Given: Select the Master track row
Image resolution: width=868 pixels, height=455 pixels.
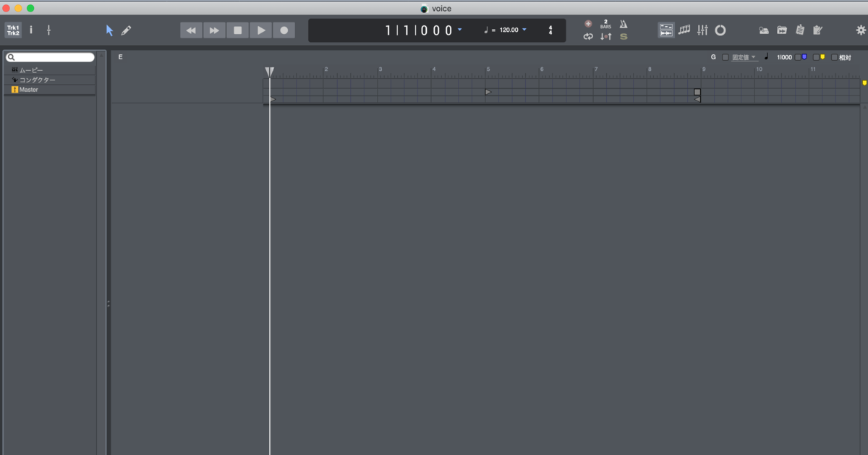Looking at the screenshot, I should tap(49, 90).
